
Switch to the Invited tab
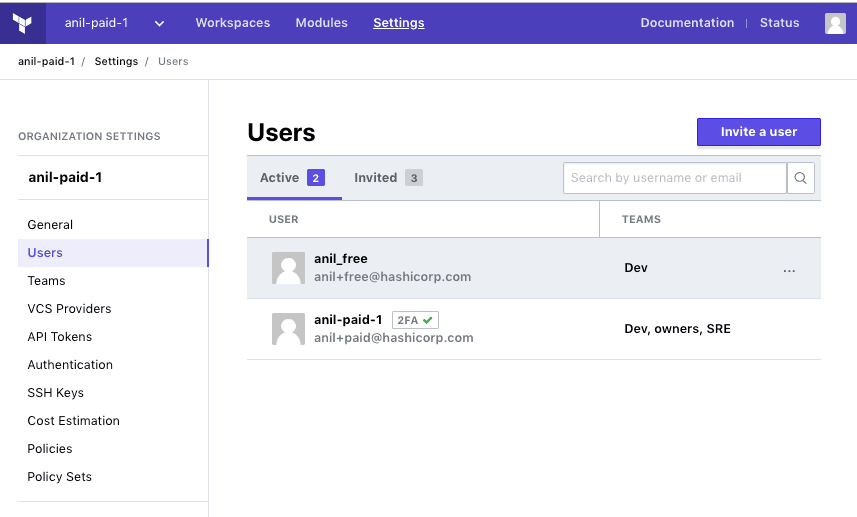tap(387, 178)
